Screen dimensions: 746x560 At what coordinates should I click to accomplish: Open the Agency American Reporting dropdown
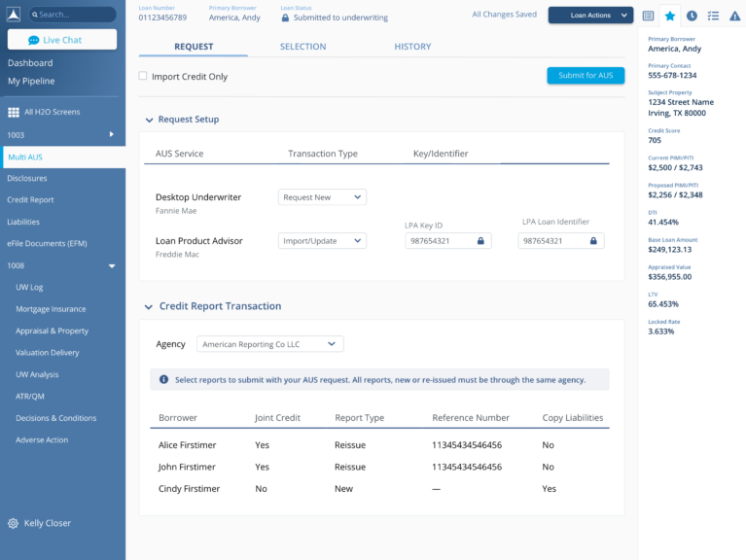tap(269, 344)
